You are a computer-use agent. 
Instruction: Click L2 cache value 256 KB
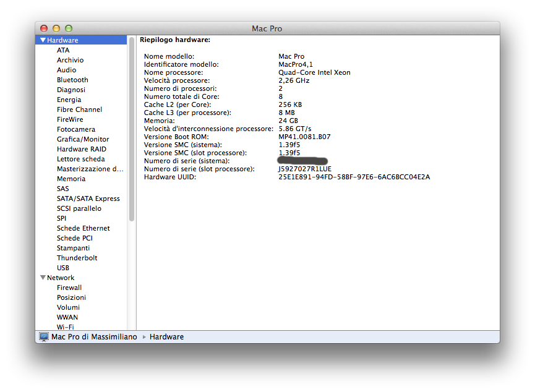(x=290, y=104)
